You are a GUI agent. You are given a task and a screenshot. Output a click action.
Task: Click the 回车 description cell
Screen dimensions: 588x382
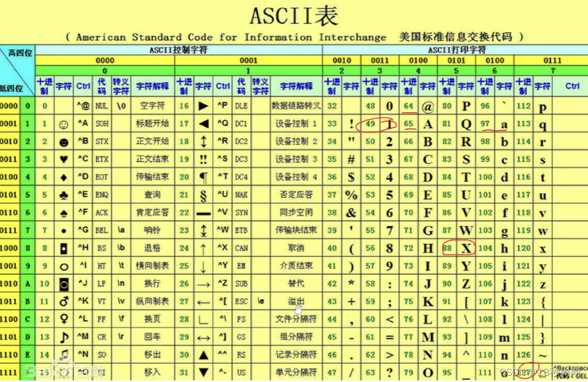coord(152,337)
